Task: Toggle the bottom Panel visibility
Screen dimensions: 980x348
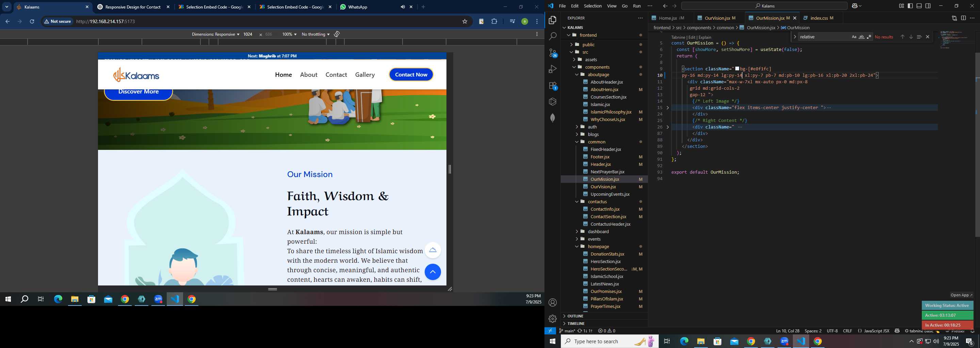Action: point(919,6)
